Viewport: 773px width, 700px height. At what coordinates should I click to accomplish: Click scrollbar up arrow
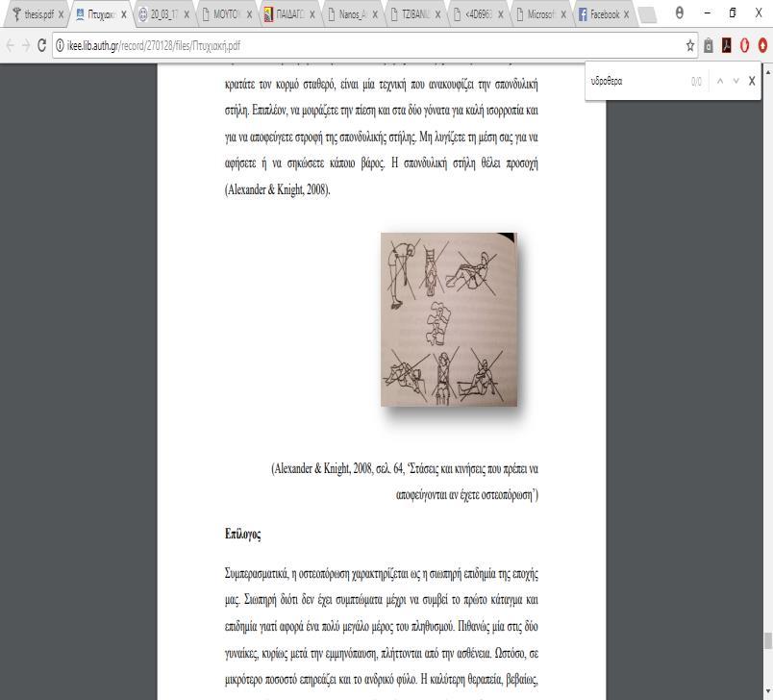(768, 71)
